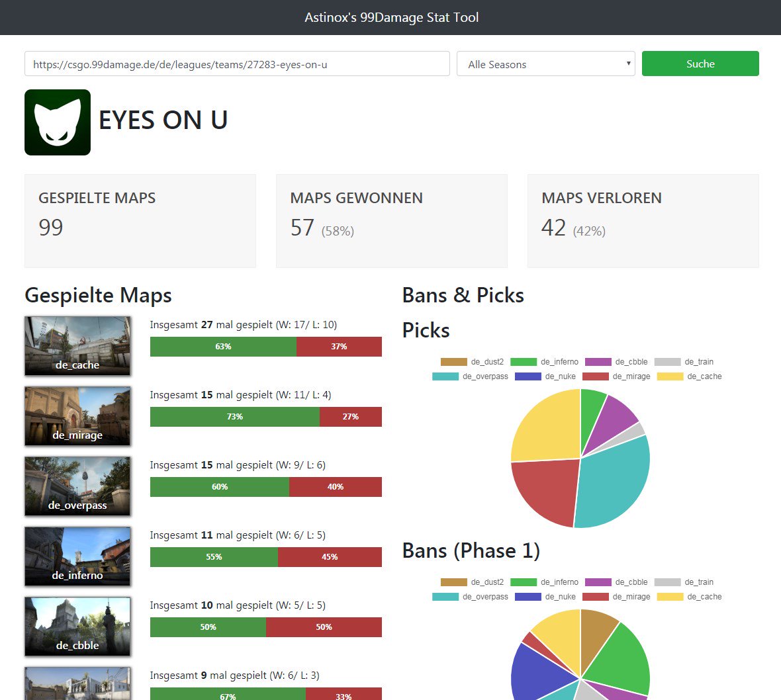Viewport: 781px width, 700px height.
Task: Toggle de_mirage in Picks legend
Action: tap(617, 376)
